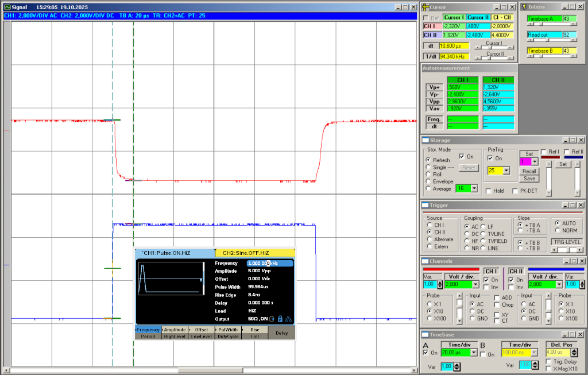Screen dimensions: 588x375
Task: Click the Signal window title icon
Action: tap(7, 7)
